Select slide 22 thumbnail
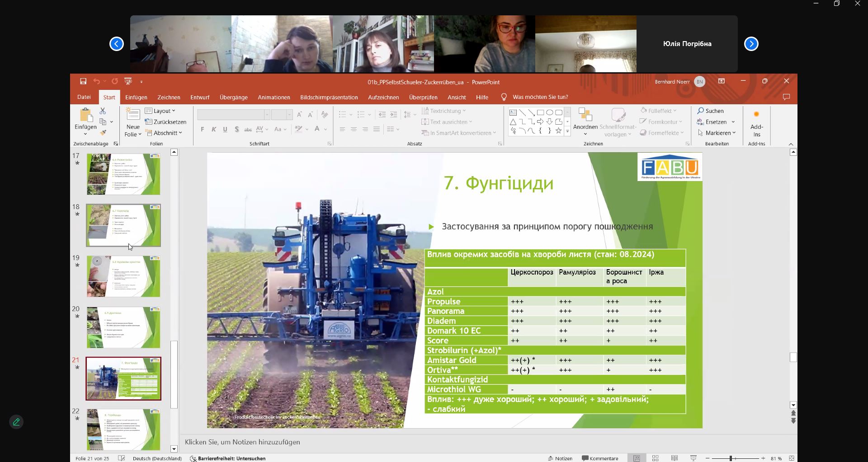The height and width of the screenshot is (462, 868). click(123, 429)
